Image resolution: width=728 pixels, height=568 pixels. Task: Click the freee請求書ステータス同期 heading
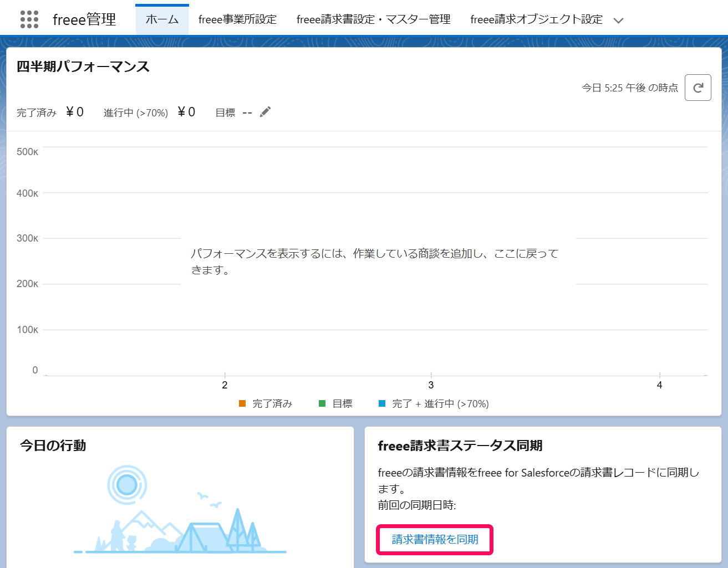click(460, 446)
